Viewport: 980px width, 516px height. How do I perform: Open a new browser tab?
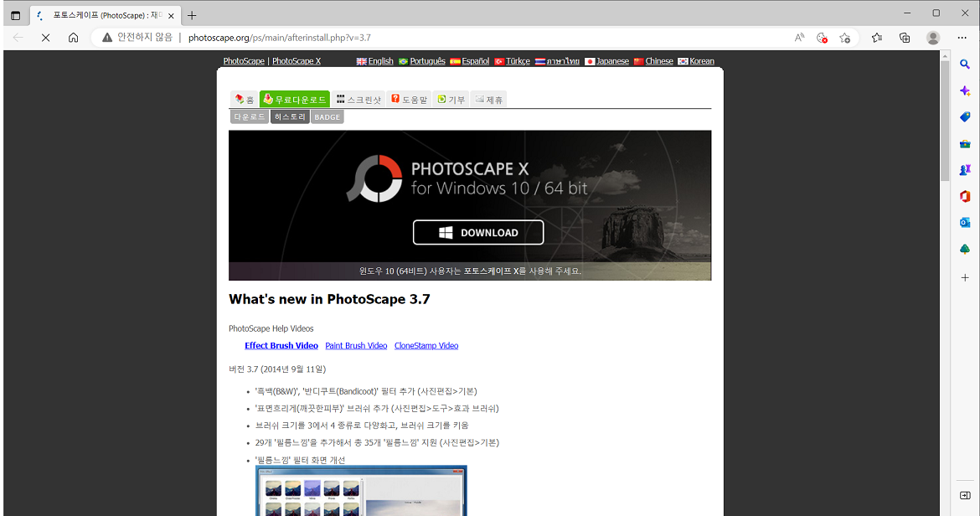(192, 16)
